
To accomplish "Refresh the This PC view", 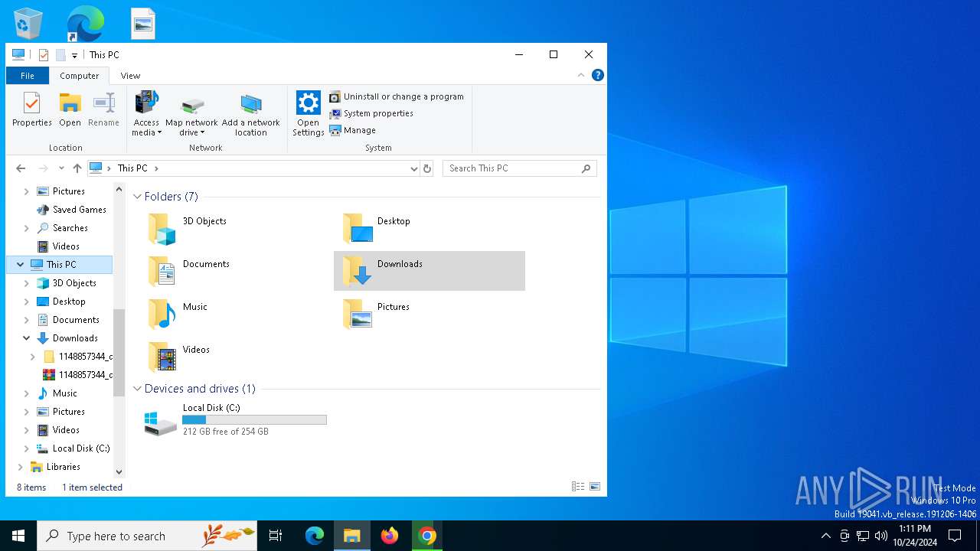I will pos(427,168).
